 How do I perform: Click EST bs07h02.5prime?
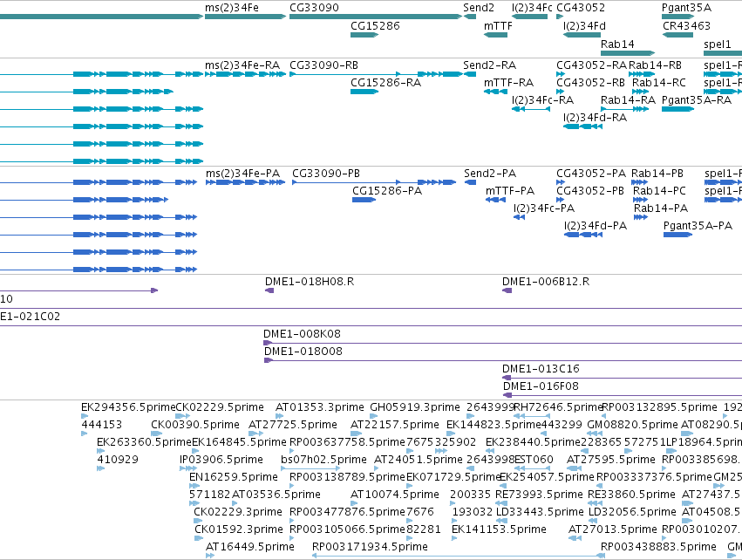coord(323,460)
